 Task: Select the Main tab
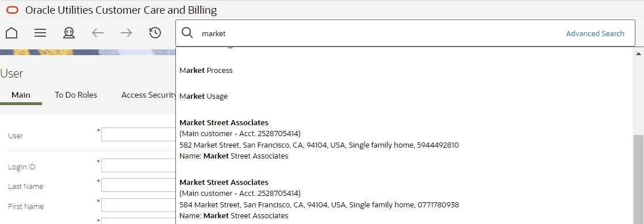(x=21, y=95)
